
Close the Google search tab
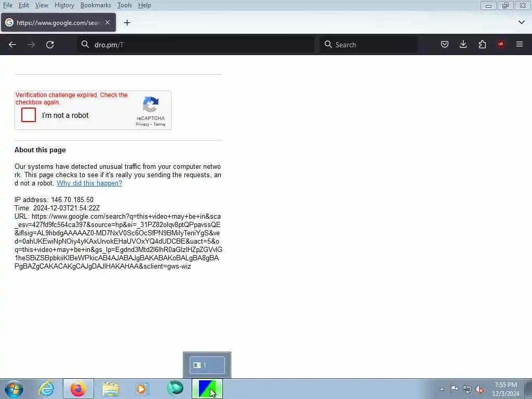point(108,22)
